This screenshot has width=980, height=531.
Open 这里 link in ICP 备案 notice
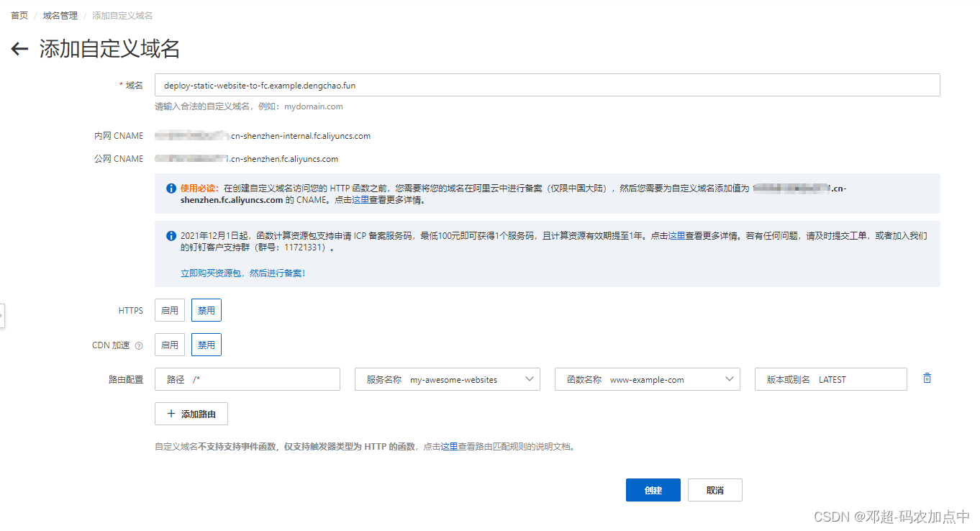(x=677, y=235)
